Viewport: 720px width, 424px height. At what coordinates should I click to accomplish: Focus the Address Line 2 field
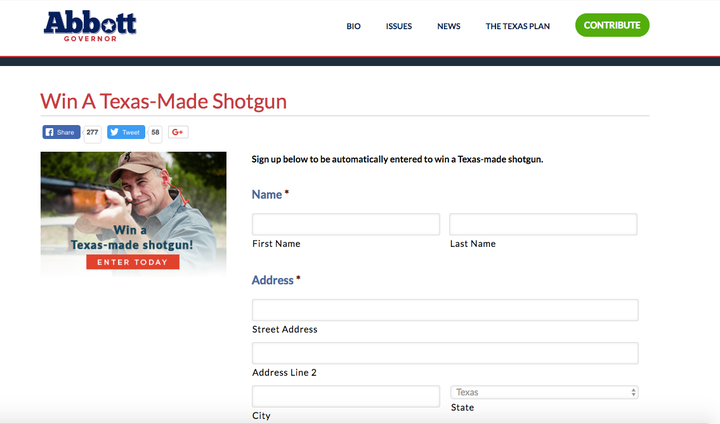pos(445,353)
